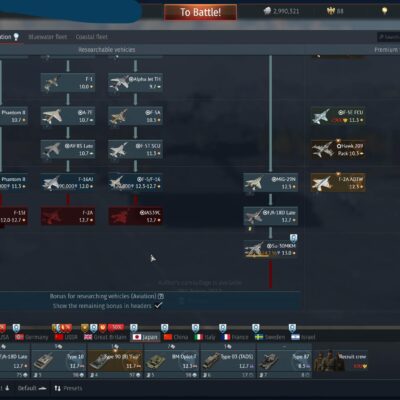
Task: Click the 500% bonus badge above Great Britain
Action: tap(116, 327)
